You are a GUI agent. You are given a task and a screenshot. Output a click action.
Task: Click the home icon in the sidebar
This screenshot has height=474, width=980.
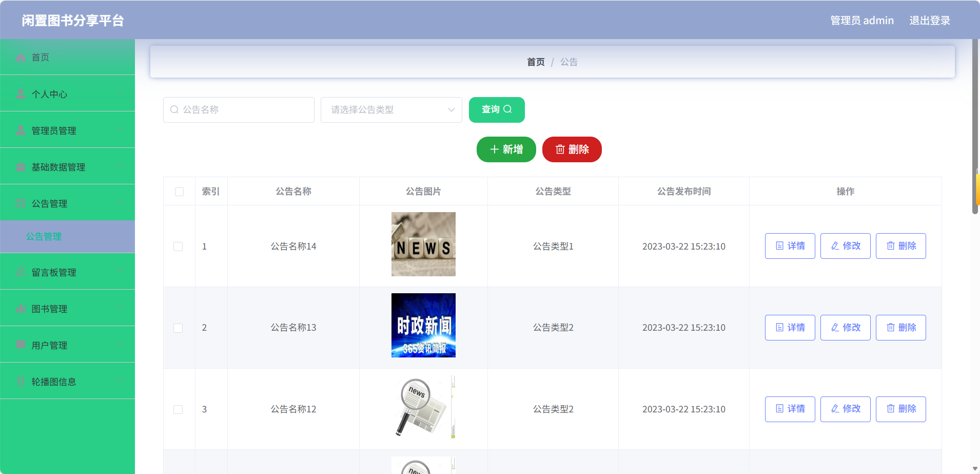click(21, 58)
